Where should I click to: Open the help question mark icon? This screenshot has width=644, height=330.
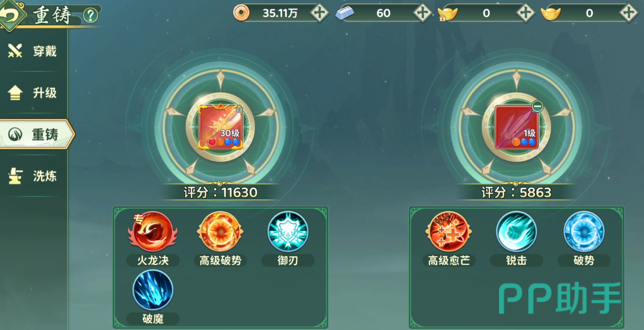pos(90,16)
